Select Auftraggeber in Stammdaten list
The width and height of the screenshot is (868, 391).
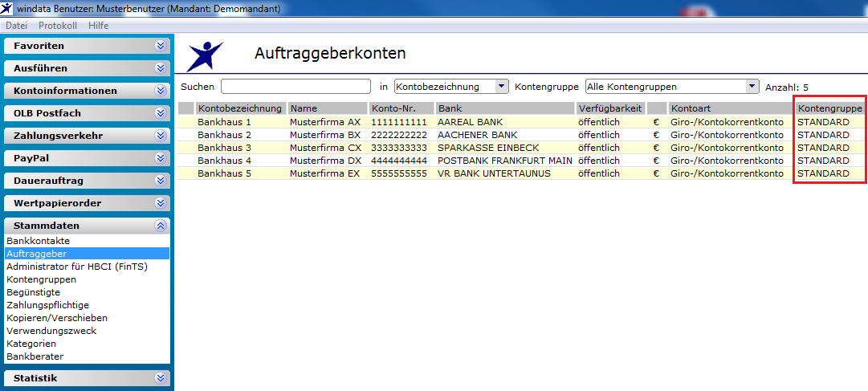[x=87, y=254]
